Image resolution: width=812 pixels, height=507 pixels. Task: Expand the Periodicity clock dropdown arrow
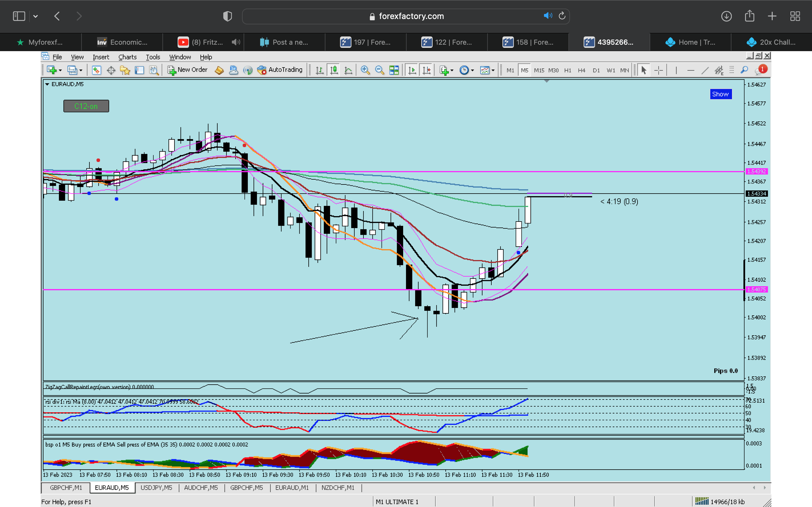coord(472,70)
